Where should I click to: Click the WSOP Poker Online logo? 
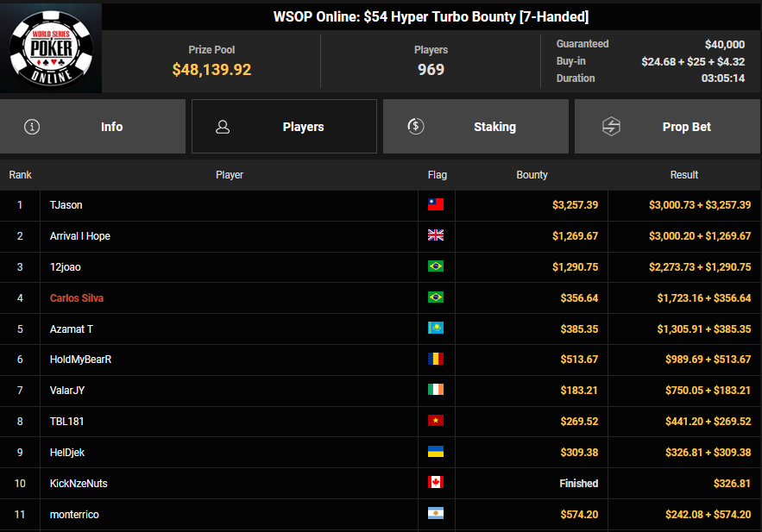point(50,48)
